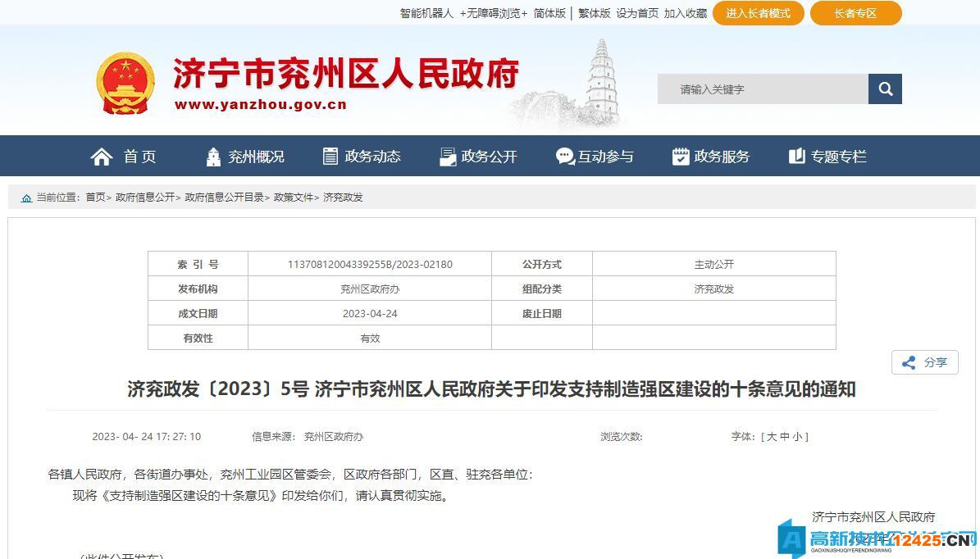The width and height of the screenshot is (980, 559).
Task: Click the pen icon next to 政务公开
Action: tap(448, 156)
